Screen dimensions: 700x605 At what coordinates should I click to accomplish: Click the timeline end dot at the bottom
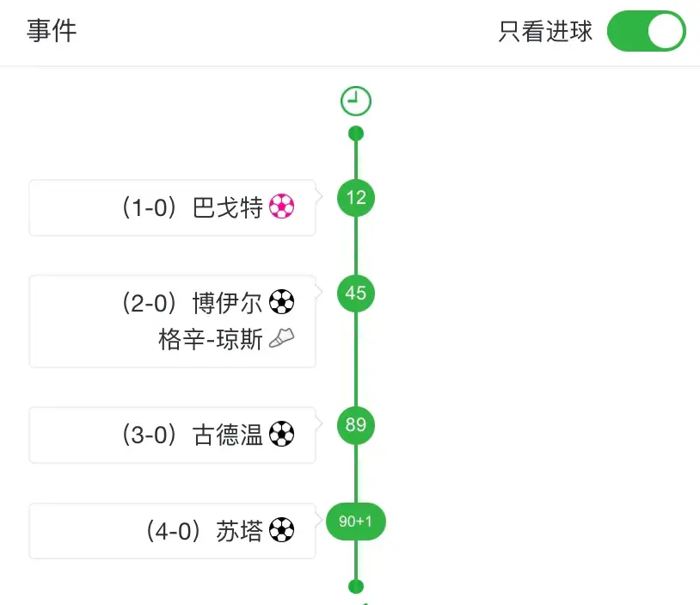pos(356,586)
